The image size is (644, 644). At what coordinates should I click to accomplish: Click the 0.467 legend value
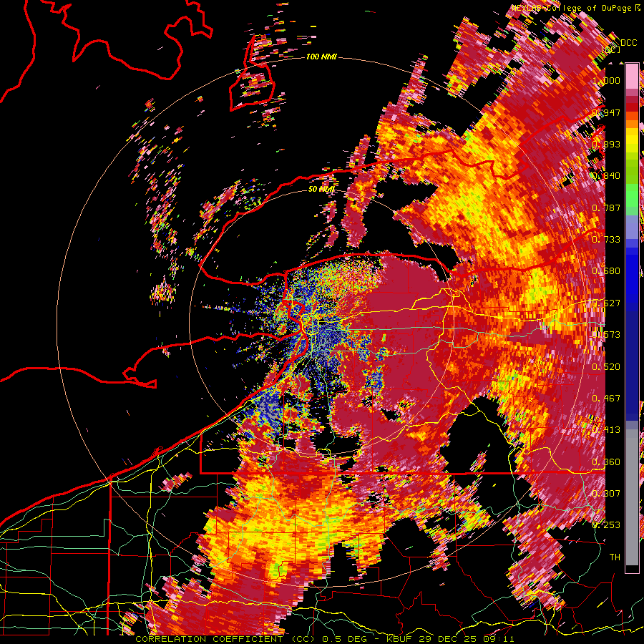tap(606, 399)
